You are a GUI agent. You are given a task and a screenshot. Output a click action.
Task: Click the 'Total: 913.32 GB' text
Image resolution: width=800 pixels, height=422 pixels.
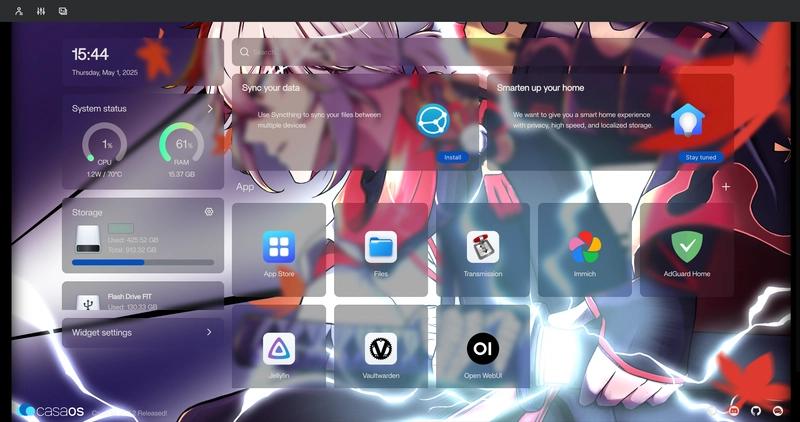[132, 250]
